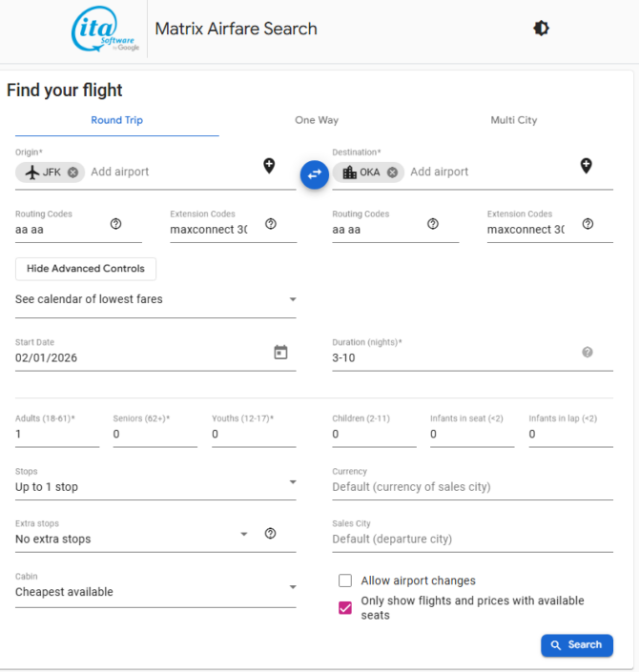Uncheck Only show flights with available seats
Viewport: 639px width, 672px height.
pyautogui.click(x=345, y=608)
